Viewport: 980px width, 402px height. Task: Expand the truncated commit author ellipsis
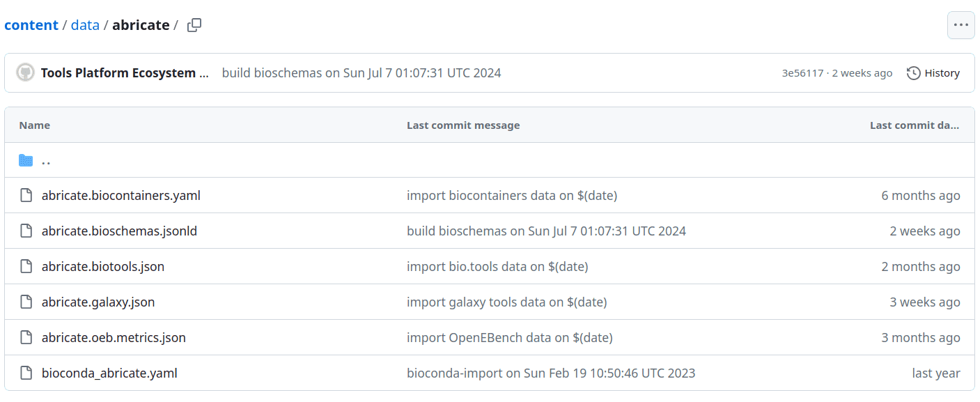tap(203, 73)
